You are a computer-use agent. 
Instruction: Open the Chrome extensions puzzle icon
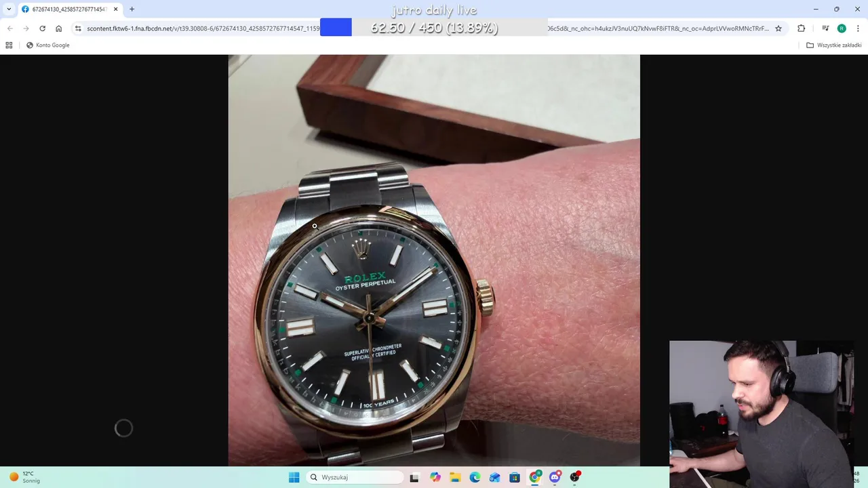click(x=802, y=28)
